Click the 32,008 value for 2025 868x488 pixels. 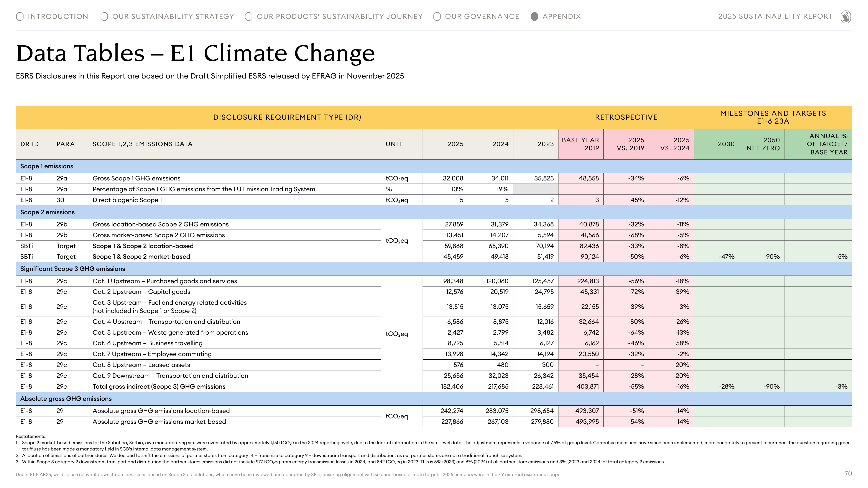[453, 178]
